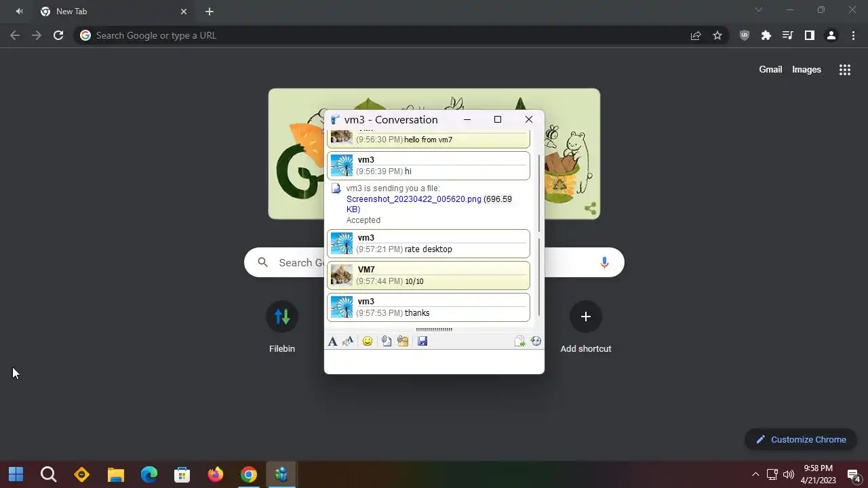Viewport: 868px width, 488px height.
Task: Share the Google doodle
Action: point(591,209)
